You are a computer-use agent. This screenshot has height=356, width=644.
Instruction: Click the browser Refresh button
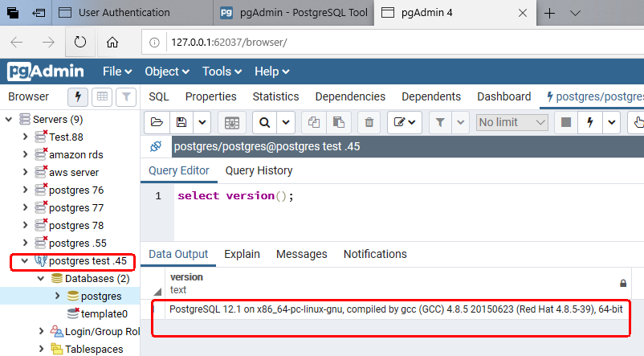pos(80,42)
